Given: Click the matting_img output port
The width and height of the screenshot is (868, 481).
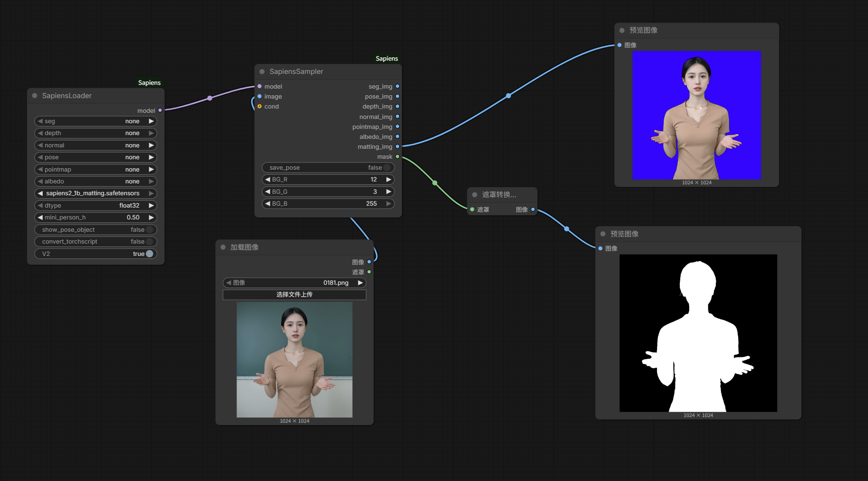Looking at the screenshot, I should point(397,146).
